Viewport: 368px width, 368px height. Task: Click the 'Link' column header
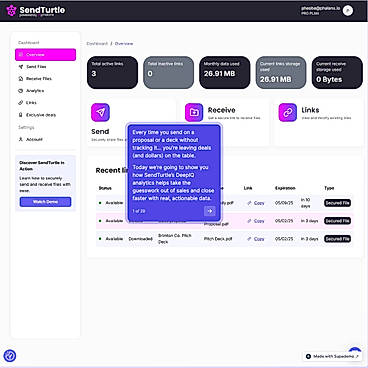[248, 188]
